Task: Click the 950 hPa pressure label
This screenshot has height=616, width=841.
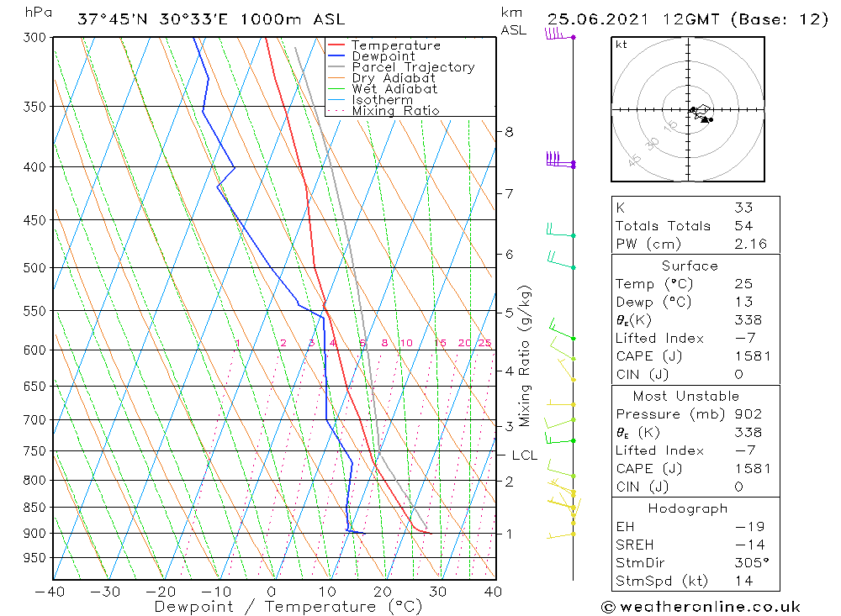Action: point(35,558)
